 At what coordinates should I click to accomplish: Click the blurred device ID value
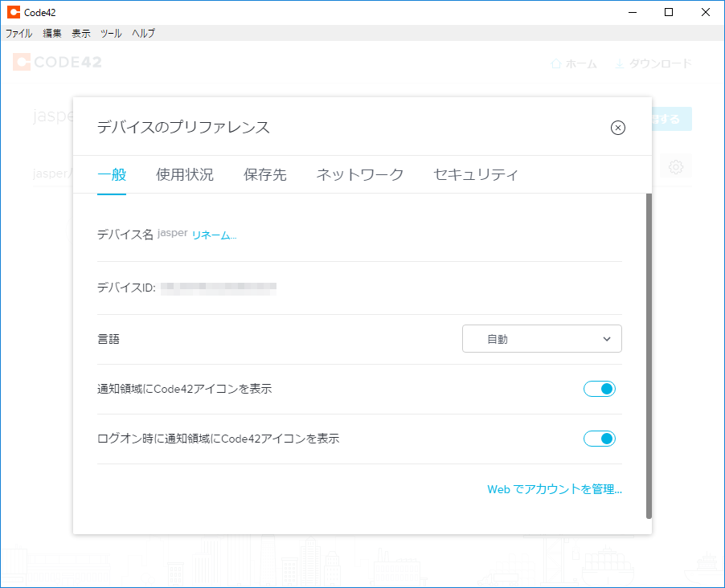coord(219,288)
